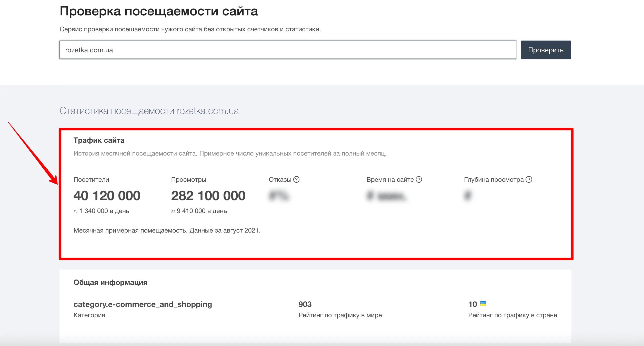The width and height of the screenshot is (644, 346).
Task: Click the Посетители label
Action: pyautogui.click(x=91, y=179)
